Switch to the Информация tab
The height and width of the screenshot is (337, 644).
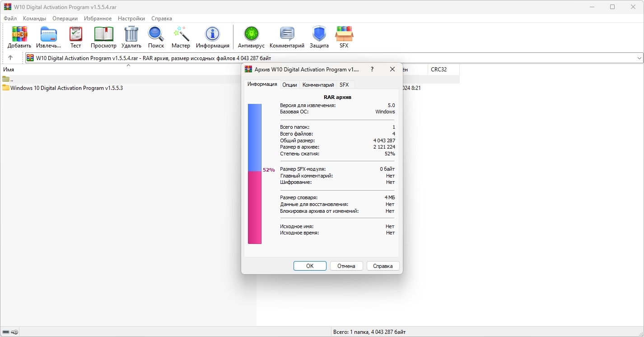tap(262, 84)
